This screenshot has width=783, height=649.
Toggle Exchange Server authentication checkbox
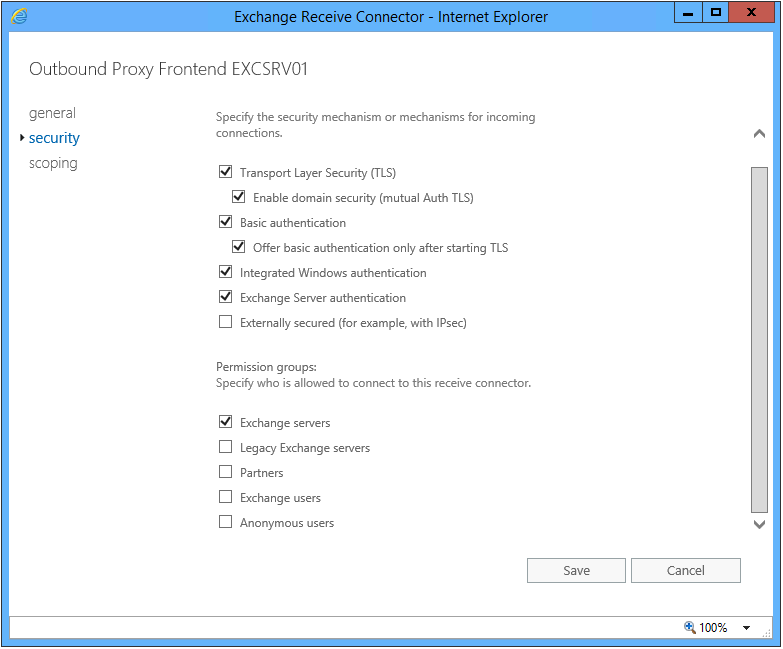click(226, 297)
